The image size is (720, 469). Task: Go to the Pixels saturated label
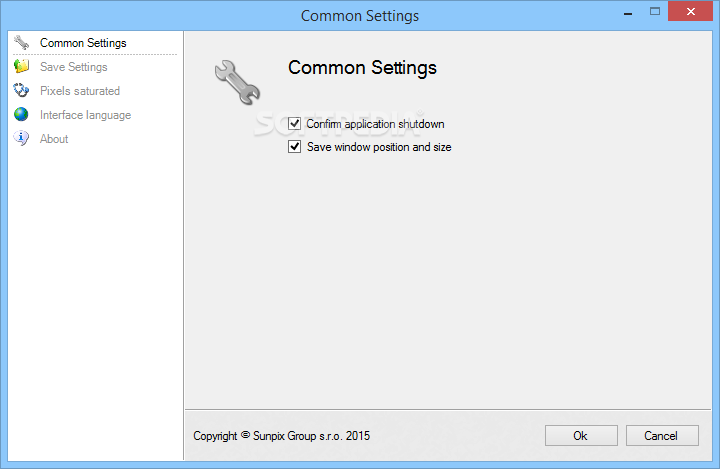click(x=79, y=91)
